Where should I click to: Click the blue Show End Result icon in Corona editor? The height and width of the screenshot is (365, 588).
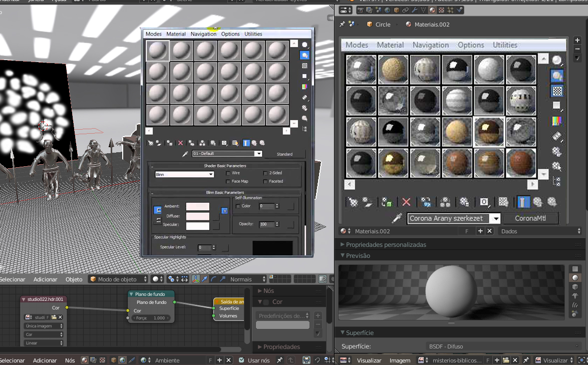pos(523,202)
